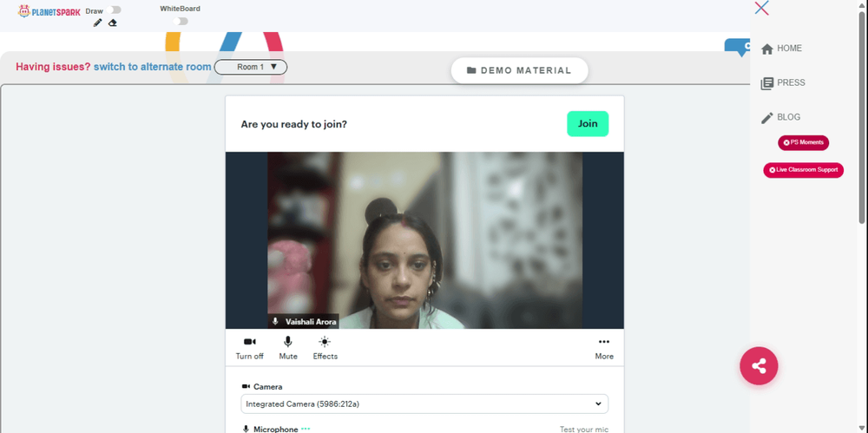The height and width of the screenshot is (433, 868).
Task: Open the Room 1 dropdown
Action: (x=251, y=67)
